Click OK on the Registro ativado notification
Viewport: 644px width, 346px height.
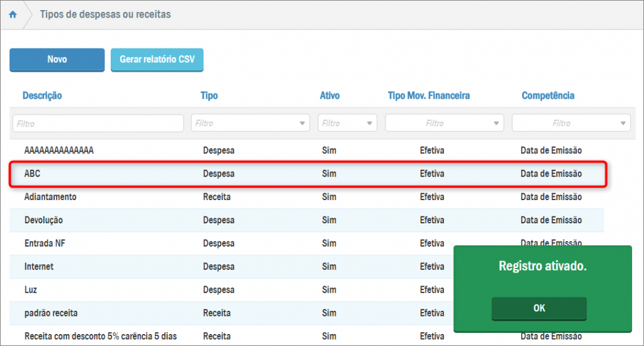tap(539, 308)
